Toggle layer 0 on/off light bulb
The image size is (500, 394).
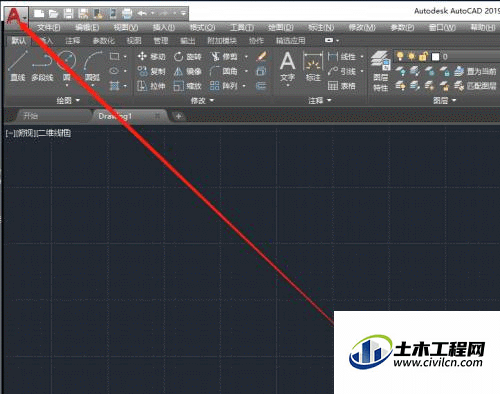[x=400, y=56]
